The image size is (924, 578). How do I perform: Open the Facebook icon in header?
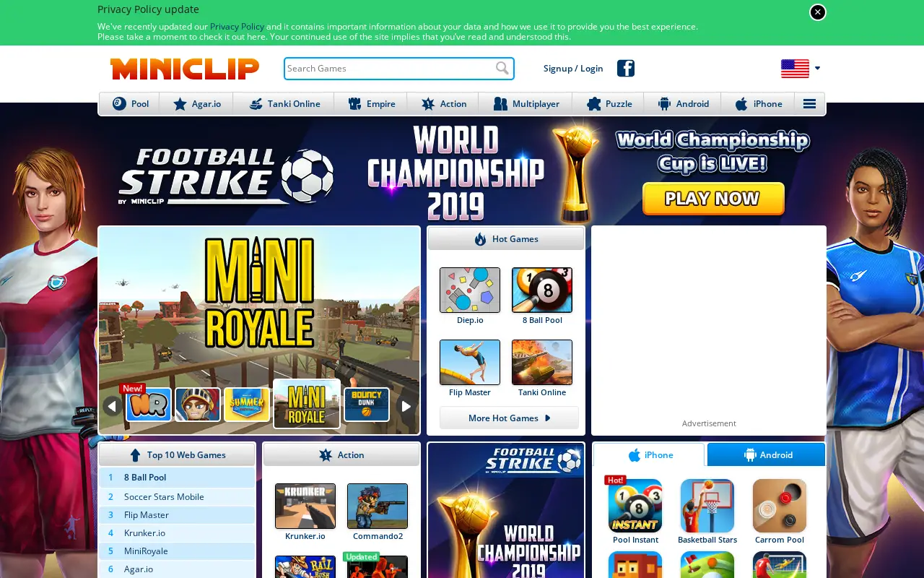[626, 69]
